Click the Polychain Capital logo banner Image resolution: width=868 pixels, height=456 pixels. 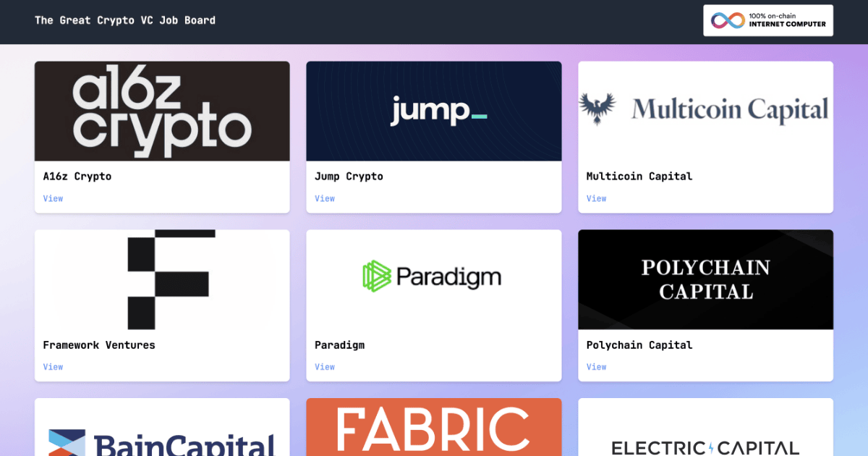pyautogui.click(x=705, y=279)
